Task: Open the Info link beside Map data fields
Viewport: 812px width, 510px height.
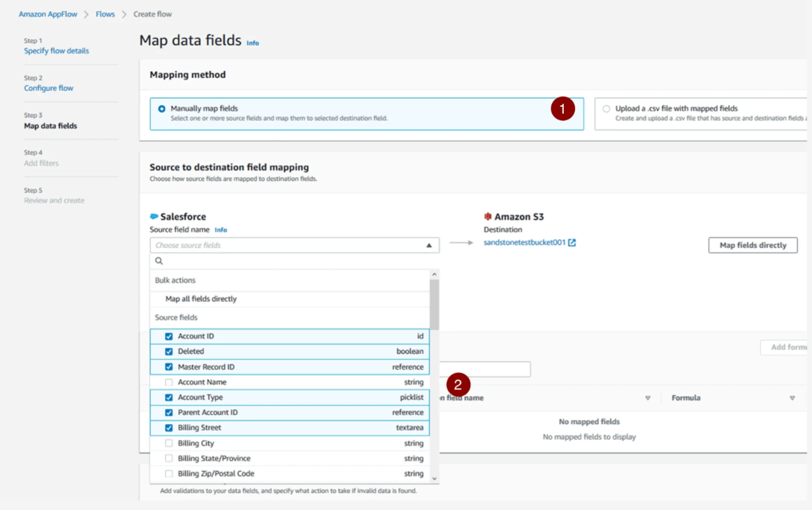Action: 253,43
